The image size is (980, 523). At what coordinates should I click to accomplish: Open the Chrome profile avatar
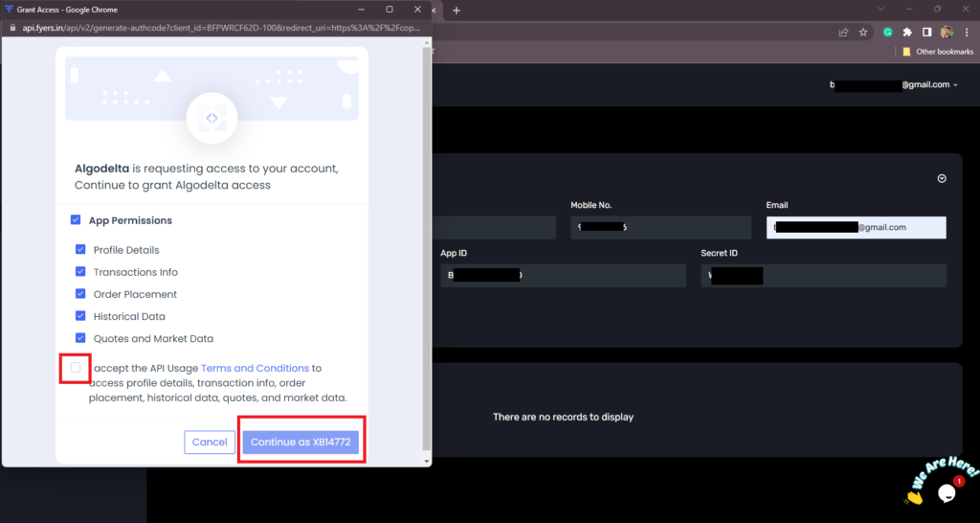[x=947, y=33]
